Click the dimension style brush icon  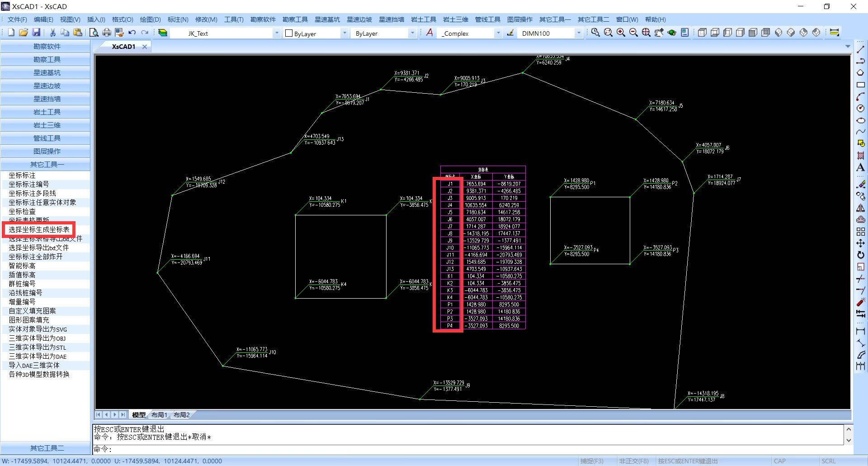[510, 33]
